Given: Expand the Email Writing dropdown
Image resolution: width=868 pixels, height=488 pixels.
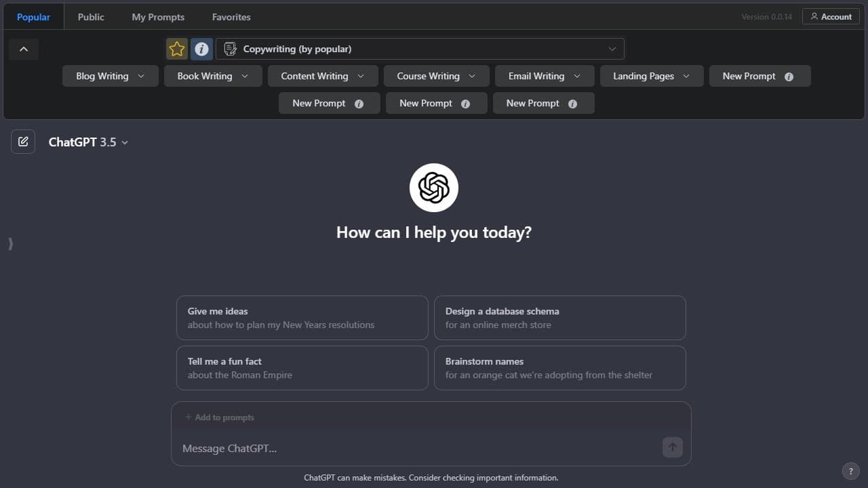Looking at the screenshot, I should pyautogui.click(x=545, y=76).
